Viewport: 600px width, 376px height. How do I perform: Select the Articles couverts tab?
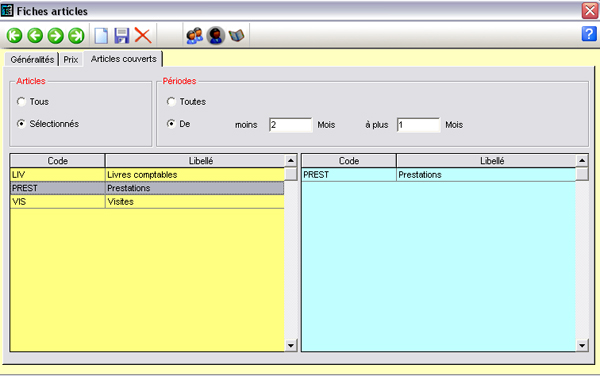[124, 59]
